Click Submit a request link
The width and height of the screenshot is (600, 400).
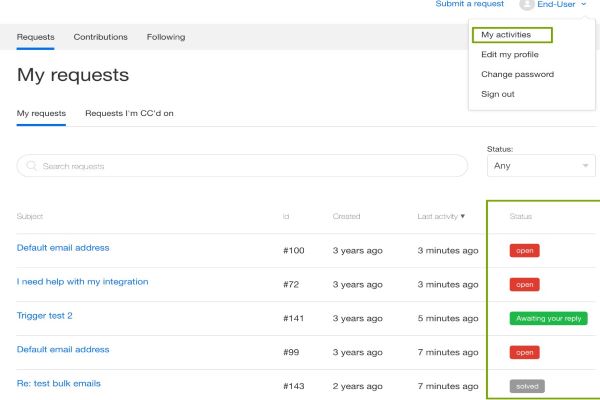click(x=469, y=5)
